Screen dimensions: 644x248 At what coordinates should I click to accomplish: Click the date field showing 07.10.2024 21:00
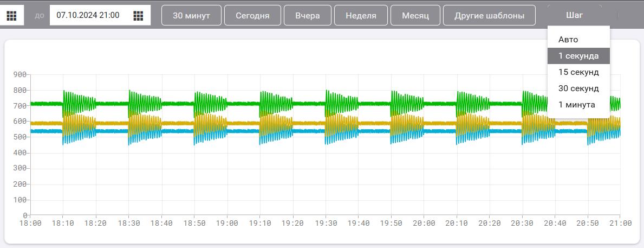point(88,16)
